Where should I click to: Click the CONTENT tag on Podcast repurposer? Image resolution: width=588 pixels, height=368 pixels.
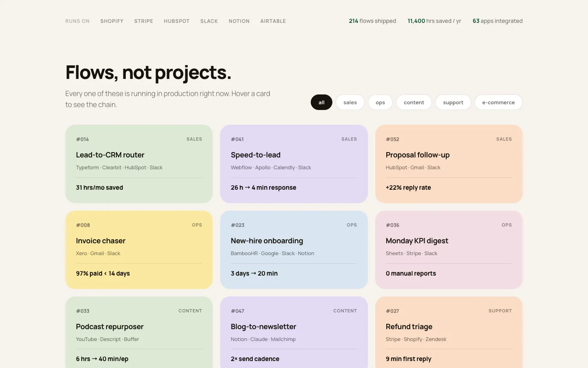click(x=190, y=311)
